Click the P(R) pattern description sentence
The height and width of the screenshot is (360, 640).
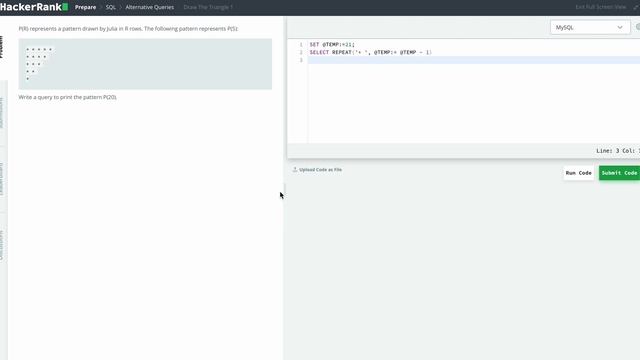(x=128, y=29)
